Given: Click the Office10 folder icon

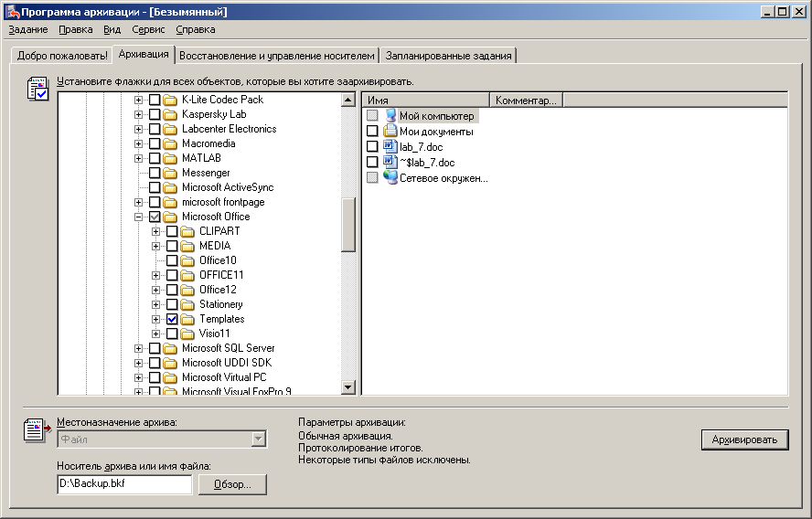Looking at the screenshot, I should (x=187, y=260).
